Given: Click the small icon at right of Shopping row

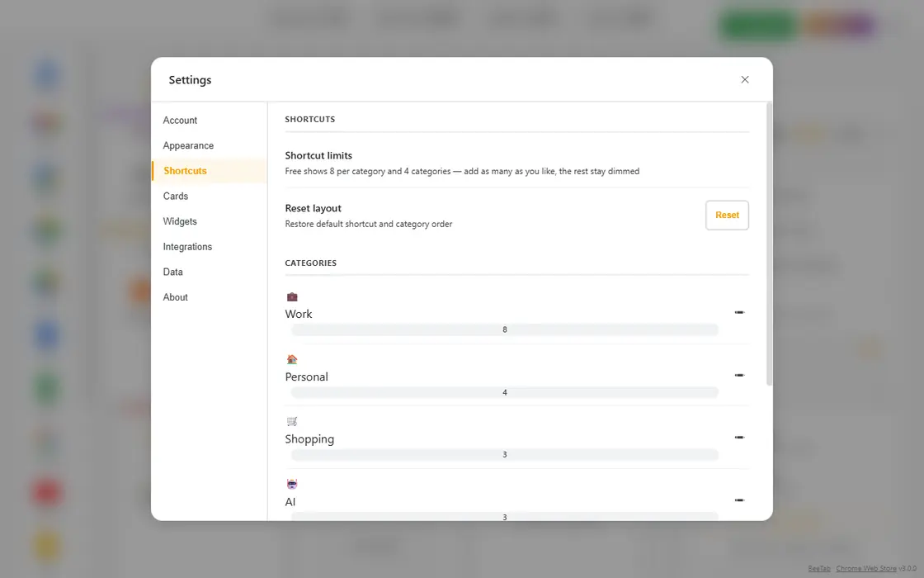Looking at the screenshot, I should [739, 438].
